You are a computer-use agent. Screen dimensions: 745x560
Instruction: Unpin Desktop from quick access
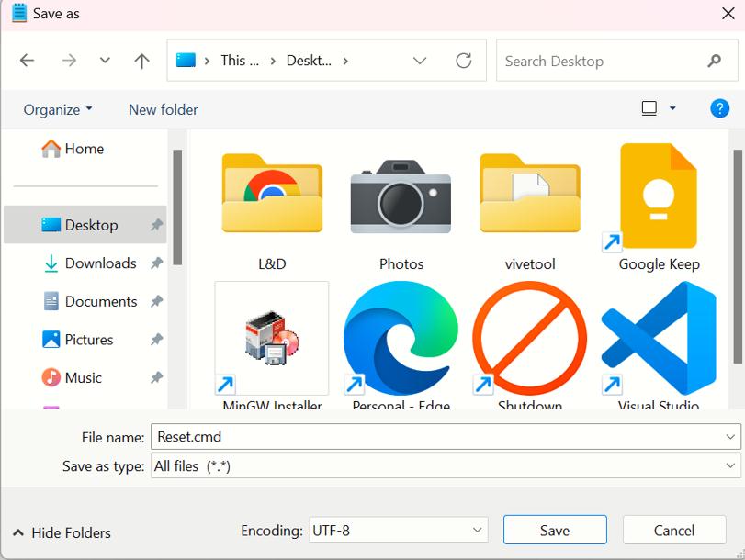[156, 225]
